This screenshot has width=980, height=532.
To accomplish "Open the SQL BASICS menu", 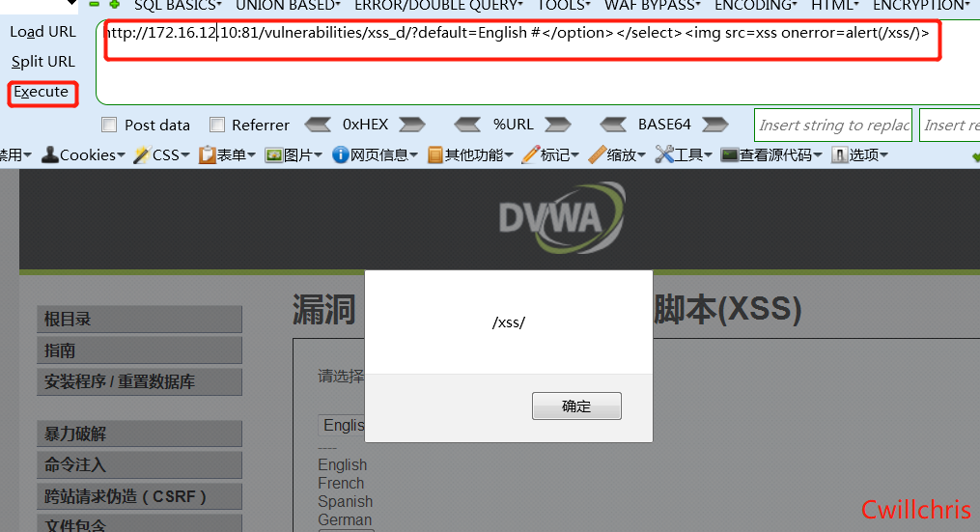I will pos(178,5).
